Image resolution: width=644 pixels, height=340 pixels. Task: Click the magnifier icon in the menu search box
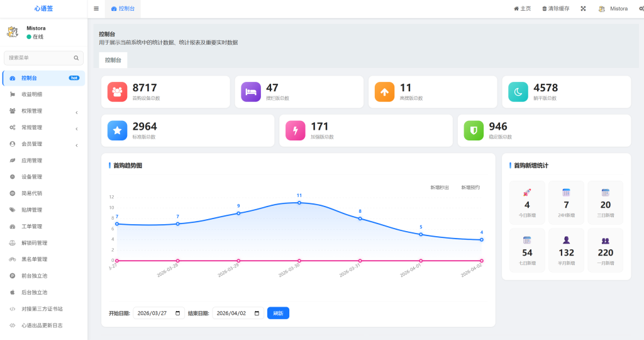(76, 58)
